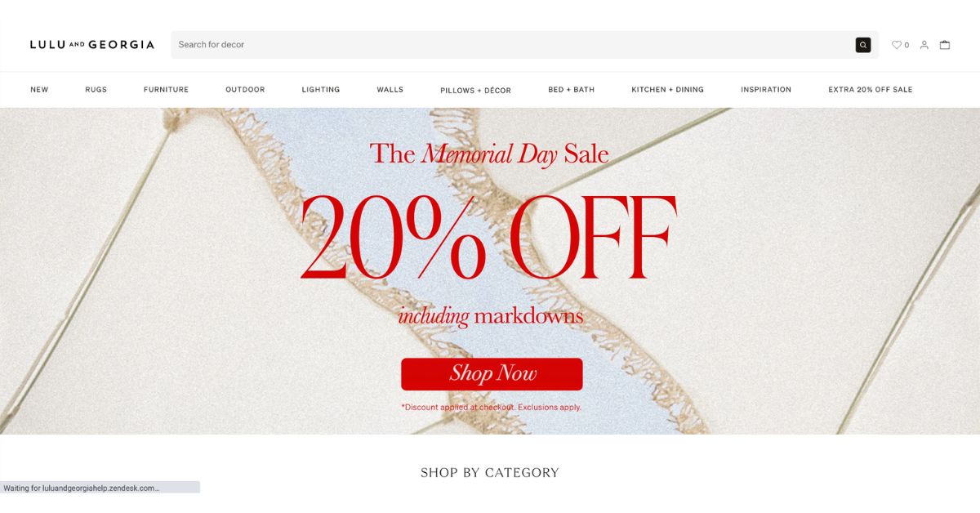Select Bed + Bath in navigation
This screenshot has height=513, width=980.
572,90
